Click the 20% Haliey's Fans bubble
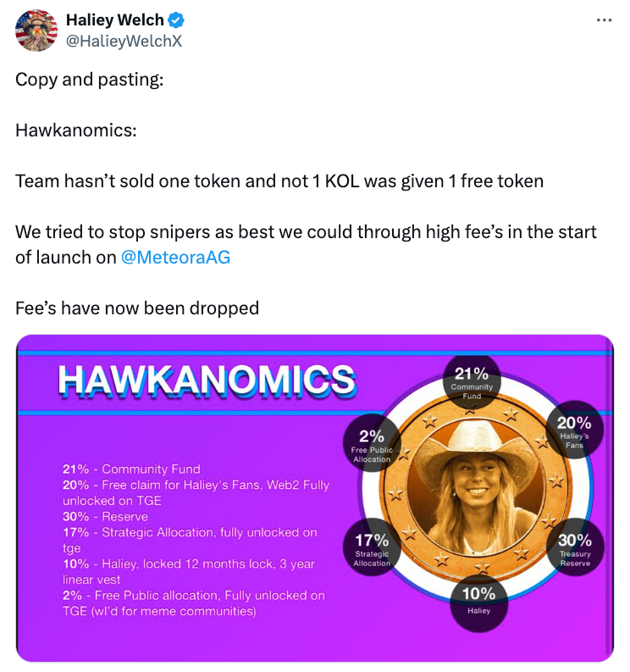630x672 pixels. (x=574, y=430)
